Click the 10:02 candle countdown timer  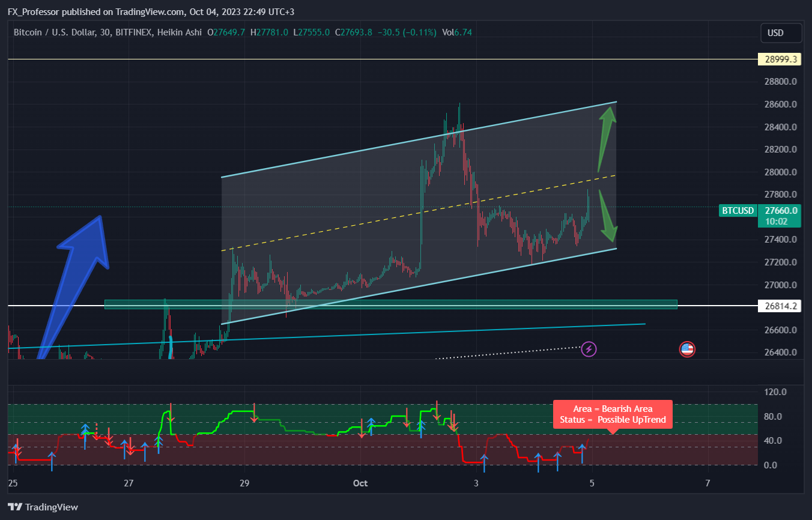775,221
